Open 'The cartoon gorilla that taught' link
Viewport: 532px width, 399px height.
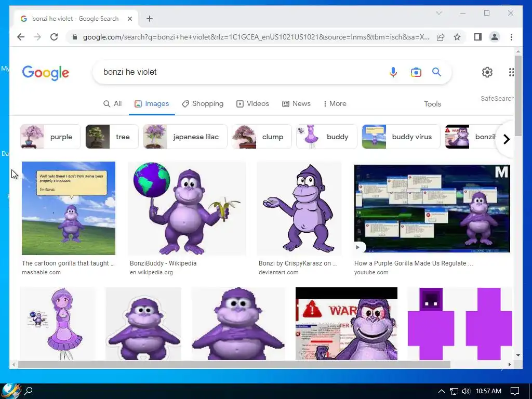tap(68, 263)
